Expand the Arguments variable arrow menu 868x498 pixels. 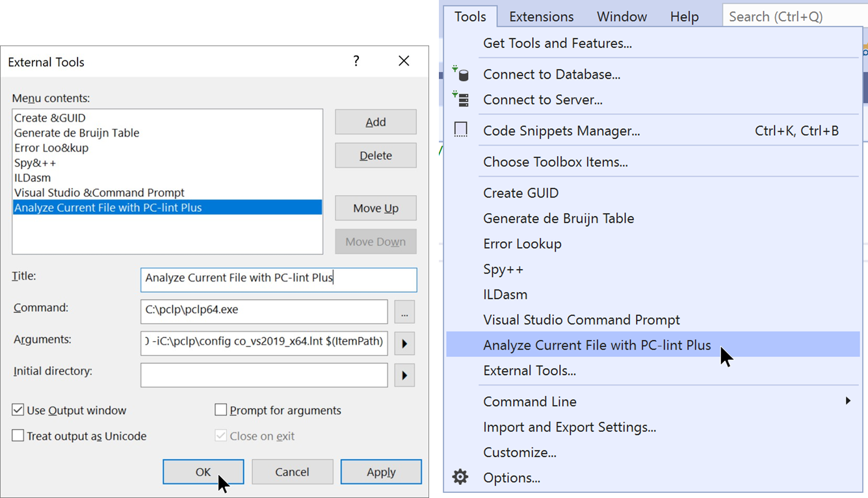coord(404,343)
